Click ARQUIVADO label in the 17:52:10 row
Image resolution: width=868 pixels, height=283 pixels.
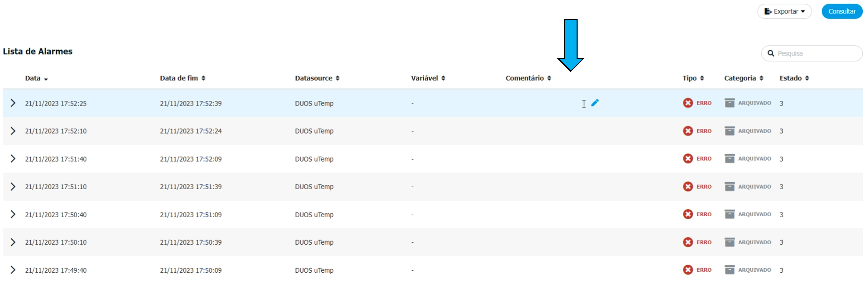tap(754, 131)
